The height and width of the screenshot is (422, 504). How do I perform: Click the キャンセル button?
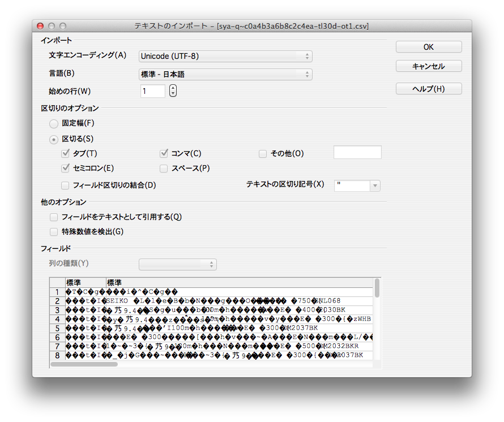[x=429, y=66]
